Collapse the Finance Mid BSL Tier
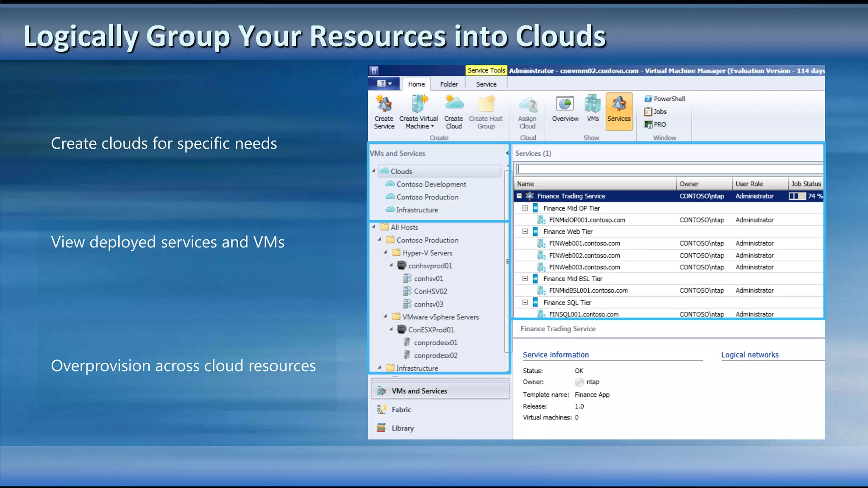This screenshot has width=868, height=488. pos(525,279)
